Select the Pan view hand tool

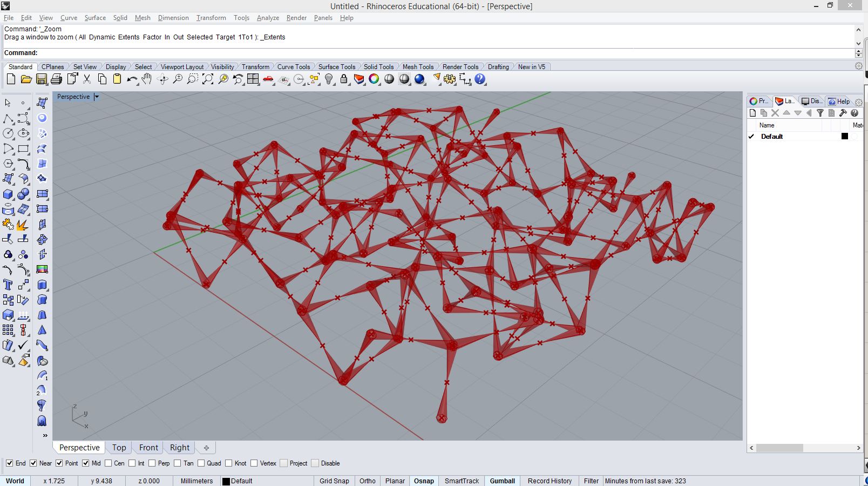coord(147,79)
